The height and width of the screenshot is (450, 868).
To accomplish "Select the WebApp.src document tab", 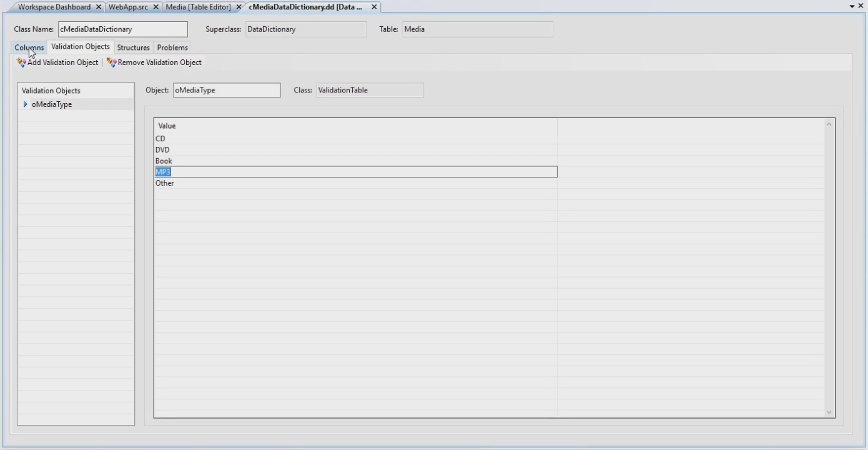I will (128, 7).
